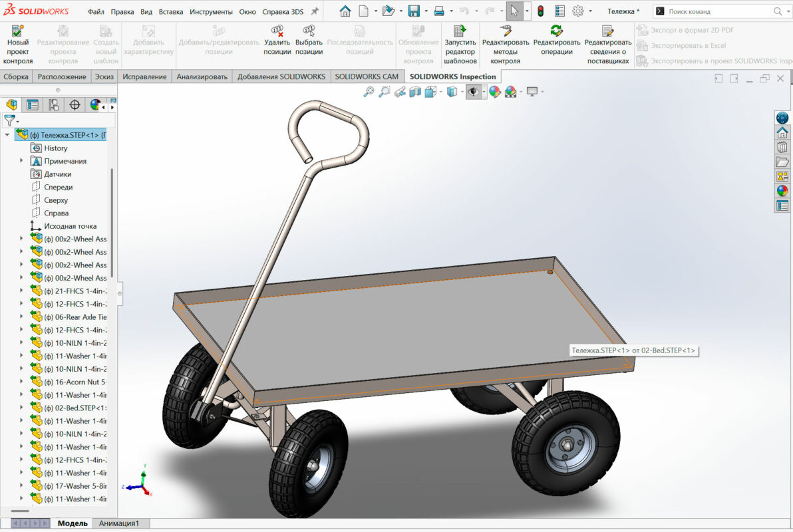Select the PropertyManager tab icon
The height and width of the screenshot is (532, 793).
coord(32,105)
